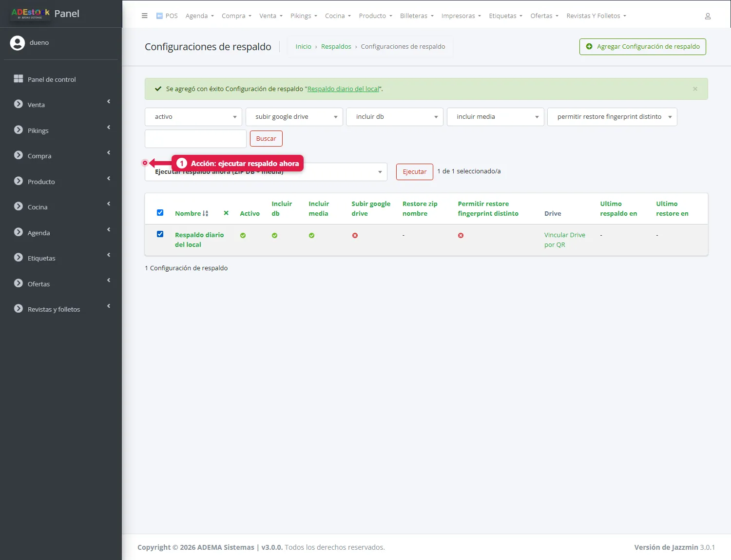Toggle Nombre sort order icon

click(205, 213)
